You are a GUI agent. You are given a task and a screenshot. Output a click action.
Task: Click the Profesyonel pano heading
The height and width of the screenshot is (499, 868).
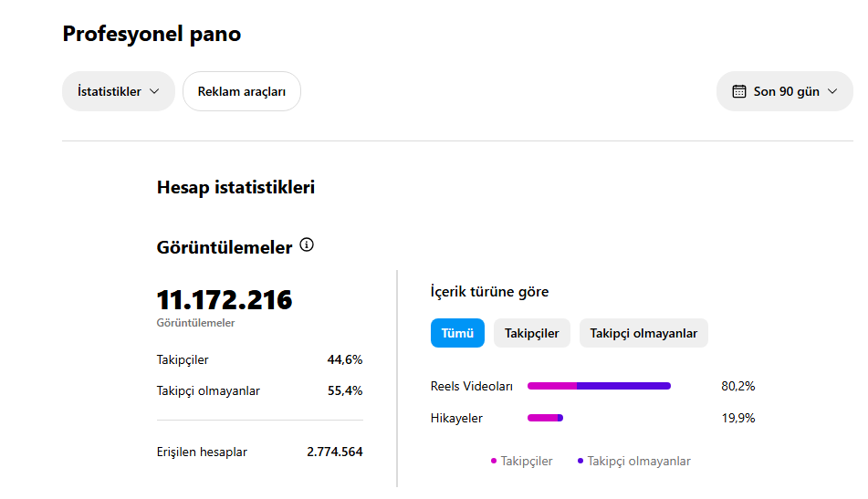[x=152, y=34]
